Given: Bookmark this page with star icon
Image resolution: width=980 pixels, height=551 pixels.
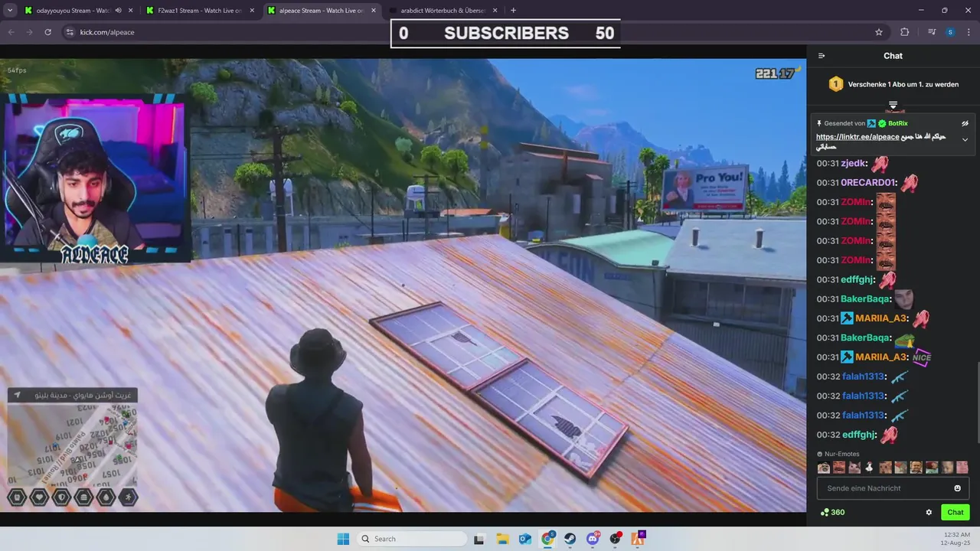Looking at the screenshot, I should (x=879, y=32).
